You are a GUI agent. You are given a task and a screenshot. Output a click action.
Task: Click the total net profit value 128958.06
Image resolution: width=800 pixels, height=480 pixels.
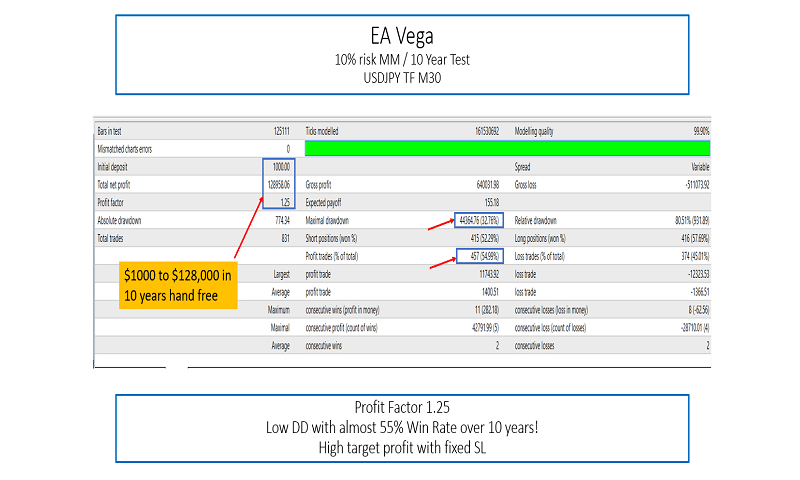click(x=279, y=185)
